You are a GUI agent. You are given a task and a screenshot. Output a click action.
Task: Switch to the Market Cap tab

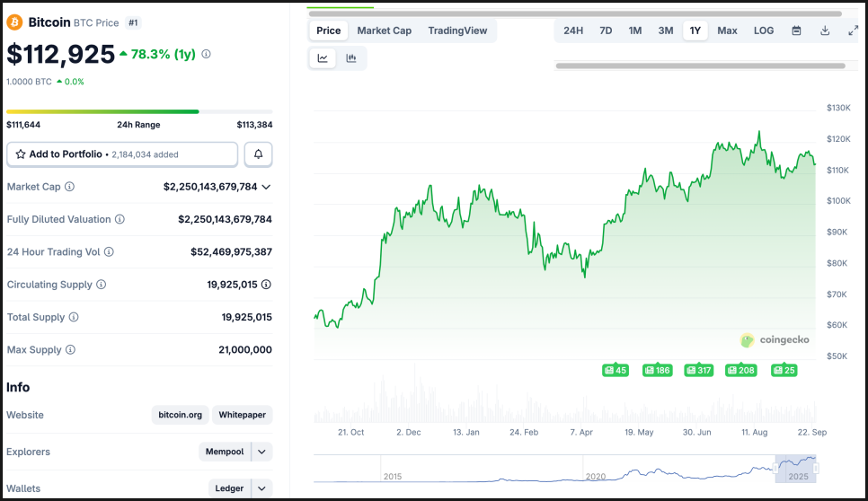click(385, 31)
